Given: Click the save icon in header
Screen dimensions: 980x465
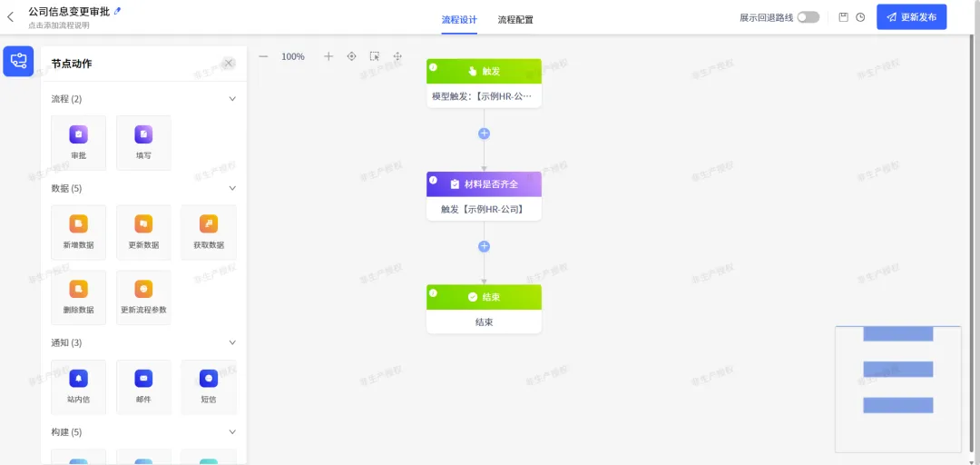Looking at the screenshot, I should [x=843, y=17].
